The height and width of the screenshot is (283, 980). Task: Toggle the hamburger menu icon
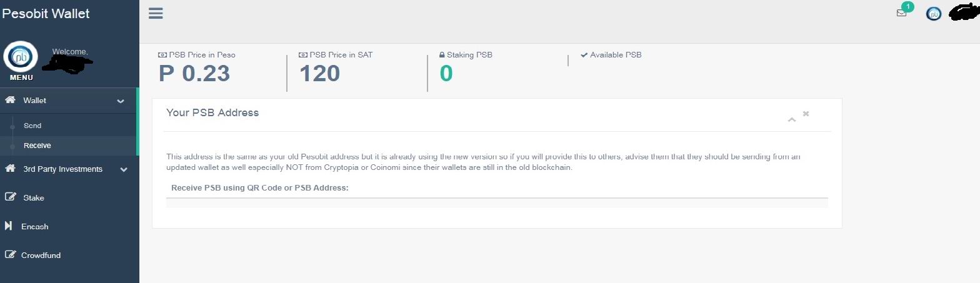(x=156, y=13)
